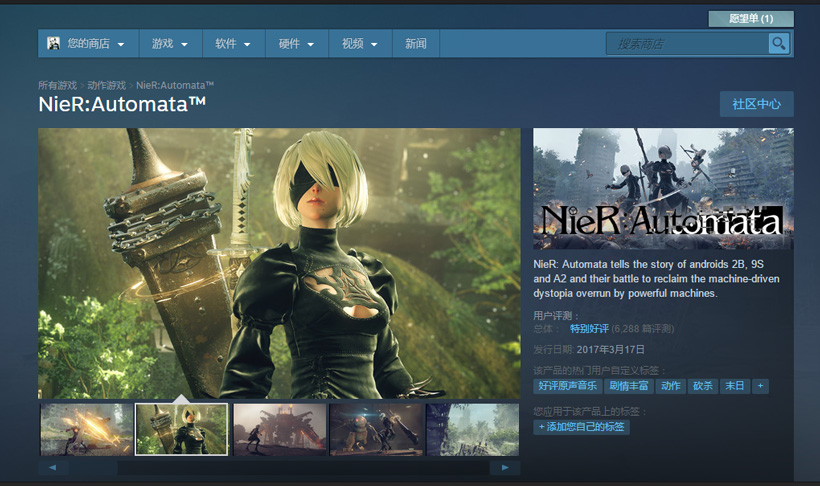Viewport: 820px width, 486px height.
Task: Expand the 游戏 menu
Action: point(170,43)
